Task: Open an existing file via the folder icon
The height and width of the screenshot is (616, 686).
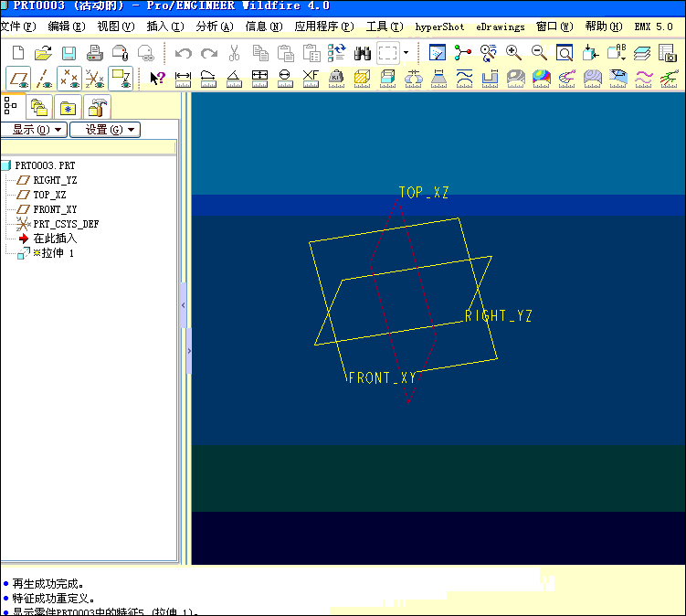Action: [x=43, y=53]
